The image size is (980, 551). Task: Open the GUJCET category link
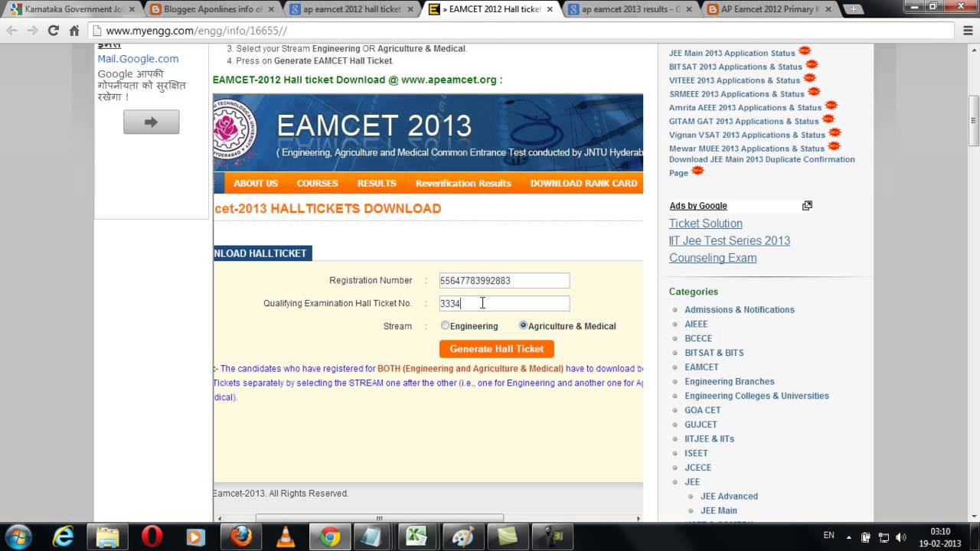pos(701,424)
